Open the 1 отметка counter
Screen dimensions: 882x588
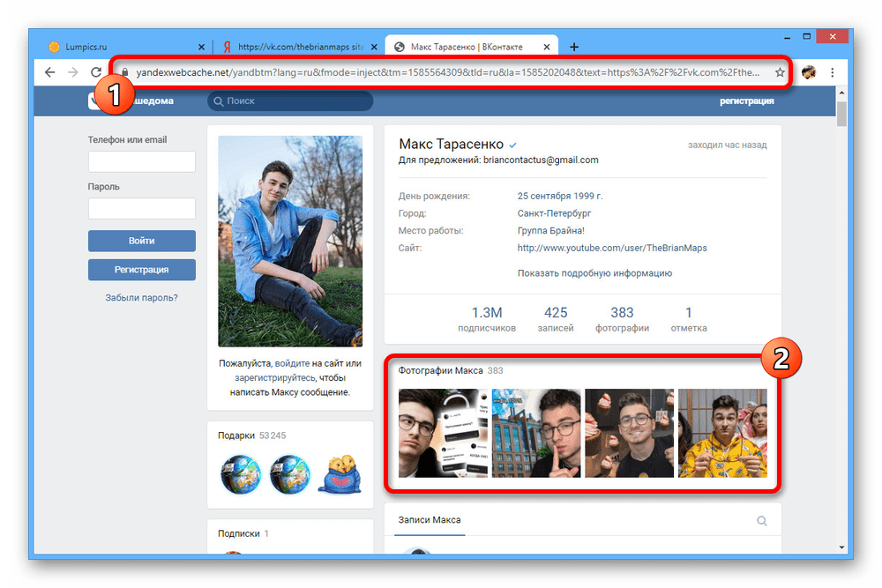coord(689,319)
